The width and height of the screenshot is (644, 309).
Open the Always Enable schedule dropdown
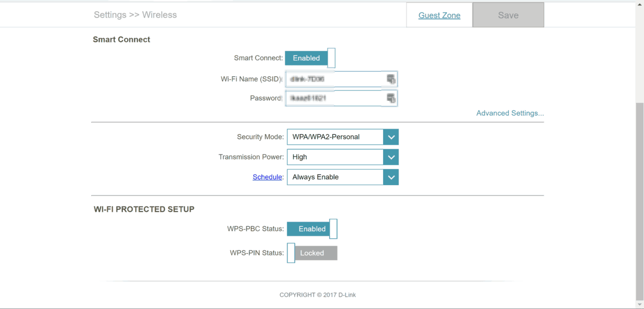tap(342, 177)
